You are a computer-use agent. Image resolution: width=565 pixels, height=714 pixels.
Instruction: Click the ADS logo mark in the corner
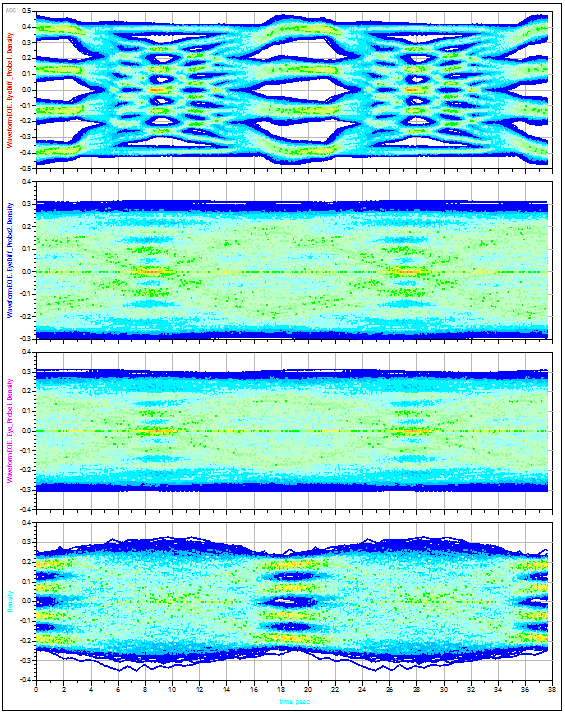click(x=10, y=11)
